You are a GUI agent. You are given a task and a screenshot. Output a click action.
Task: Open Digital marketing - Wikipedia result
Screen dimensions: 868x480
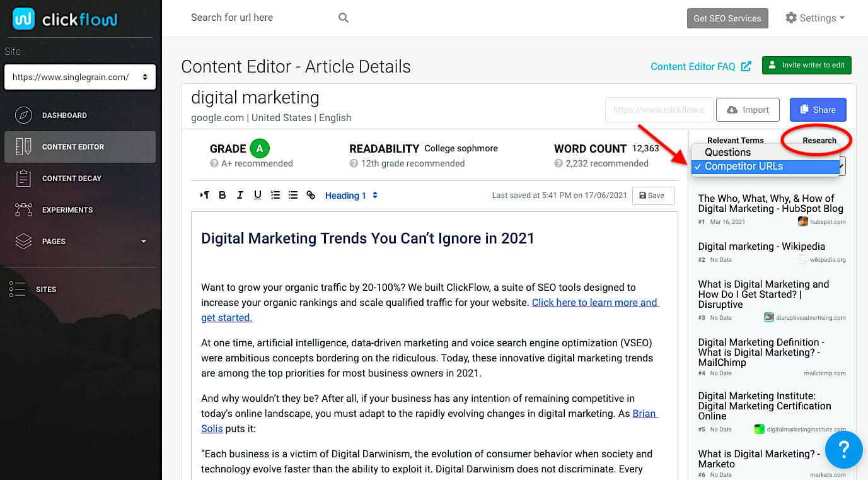click(761, 246)
